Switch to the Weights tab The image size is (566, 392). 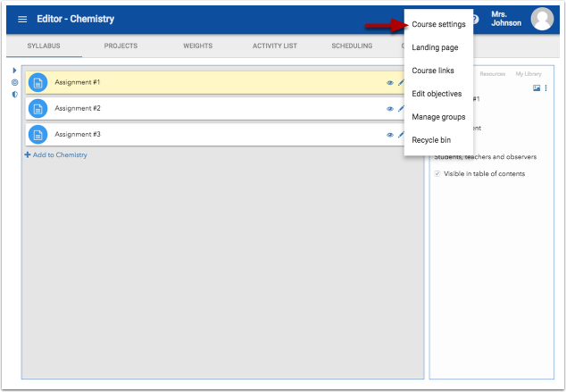pos(198,46)
